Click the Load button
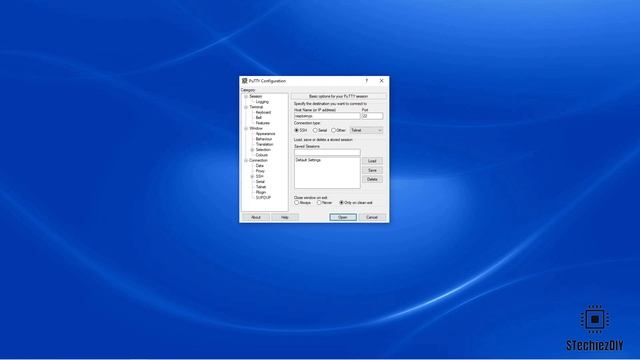Screen dimensions: 640x360 372,161
